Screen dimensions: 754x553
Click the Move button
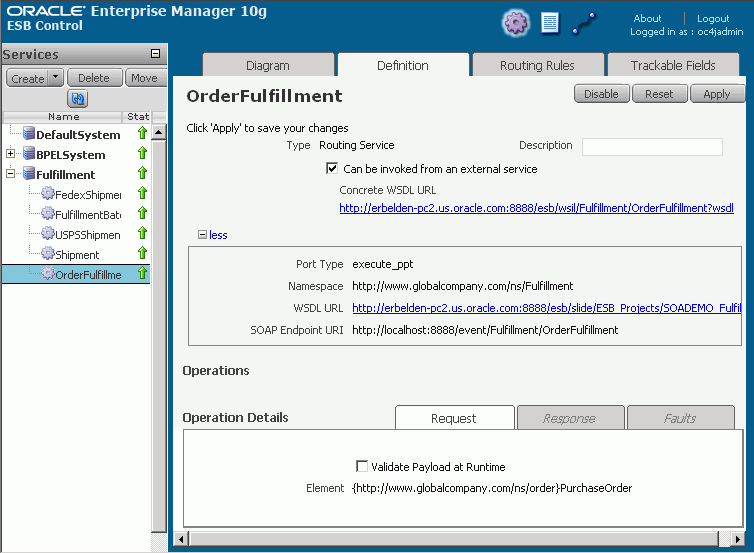[x=145, y=78]
